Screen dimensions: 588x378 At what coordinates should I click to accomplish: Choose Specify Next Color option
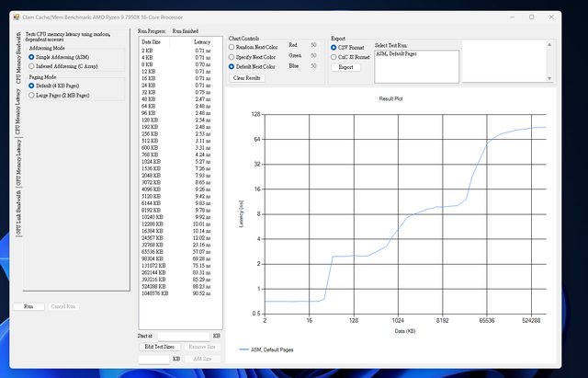click(232, 56)
